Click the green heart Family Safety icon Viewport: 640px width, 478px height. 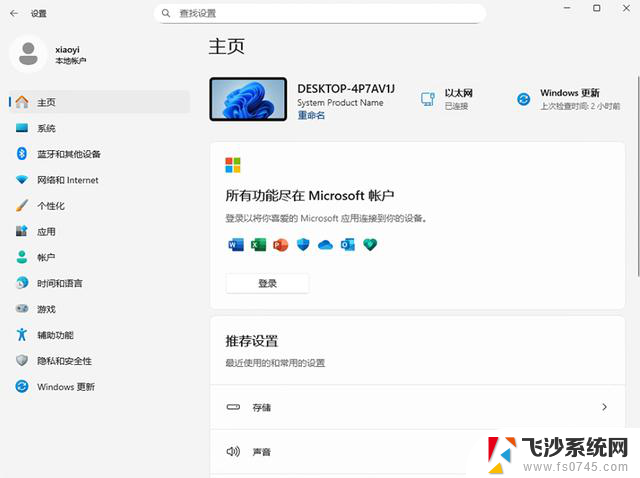coord(370,245)
